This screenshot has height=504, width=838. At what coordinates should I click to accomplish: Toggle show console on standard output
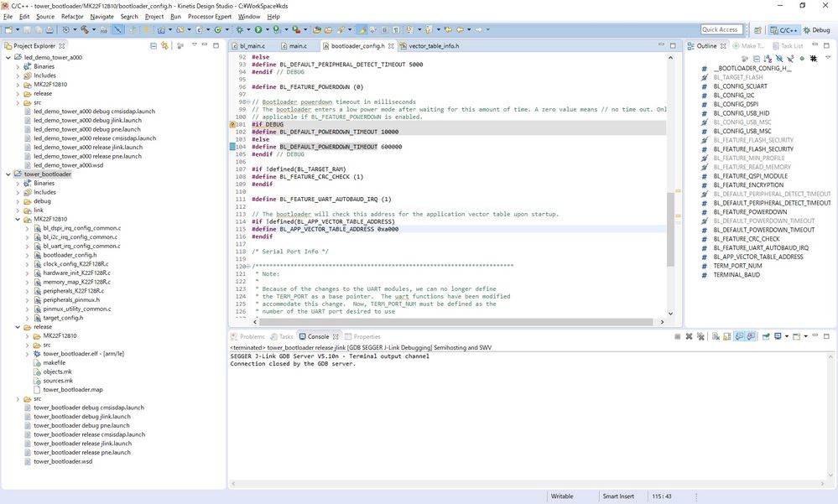[x=739, y=336]
